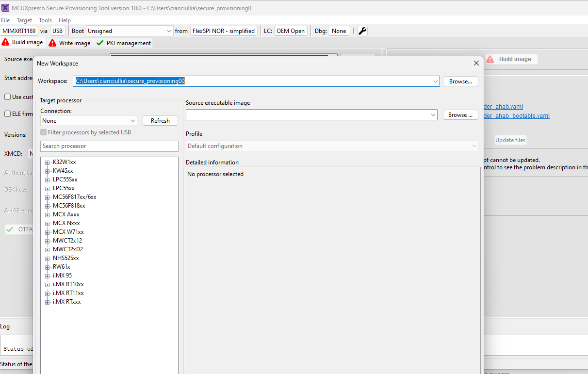588x374 pixels.
Task: Click inside the Search processor field
Action: coord(109,146)
